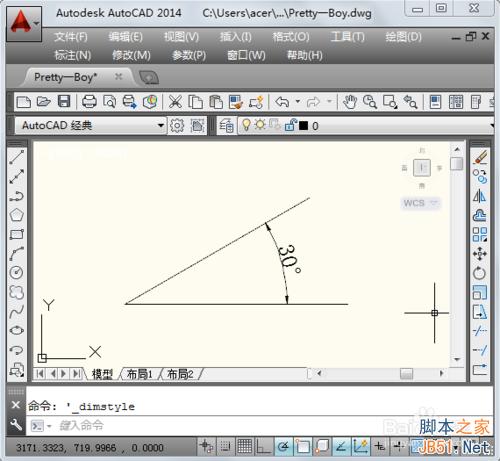The height and width of the screenshot is (461, 500).
Task: Click the horizontal scrollbar thumb
Action: [x=406, y=373]
